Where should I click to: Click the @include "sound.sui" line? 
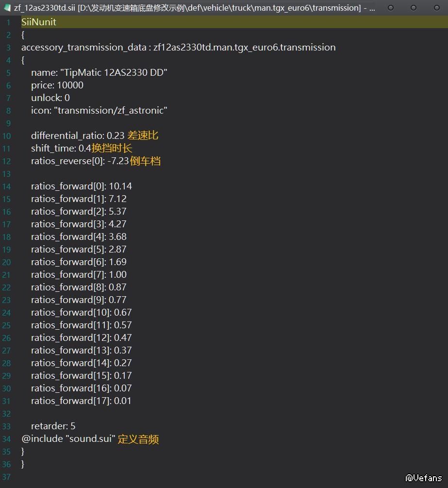(68, 439)
